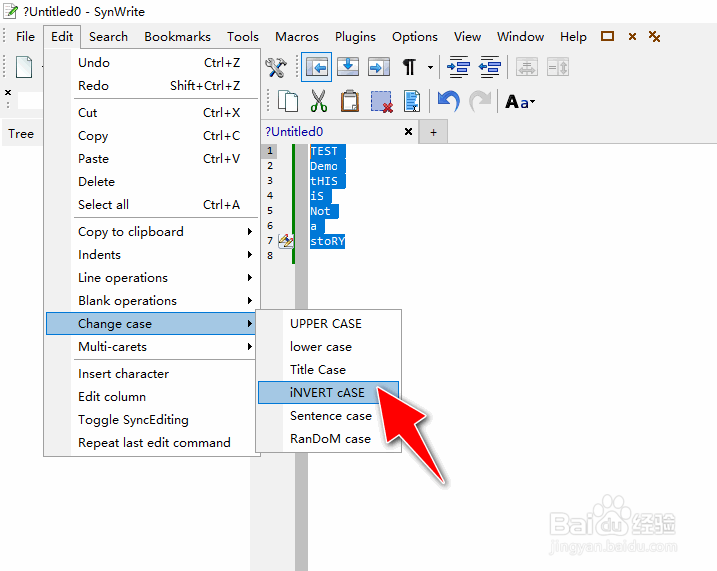
Task: Open dropdown arrow next to pilcrow icon
Action: tap(430, 68)
